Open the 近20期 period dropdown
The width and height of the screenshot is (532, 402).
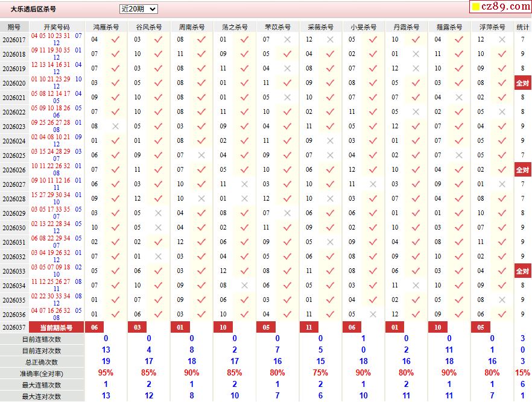(x=138, y=9)
